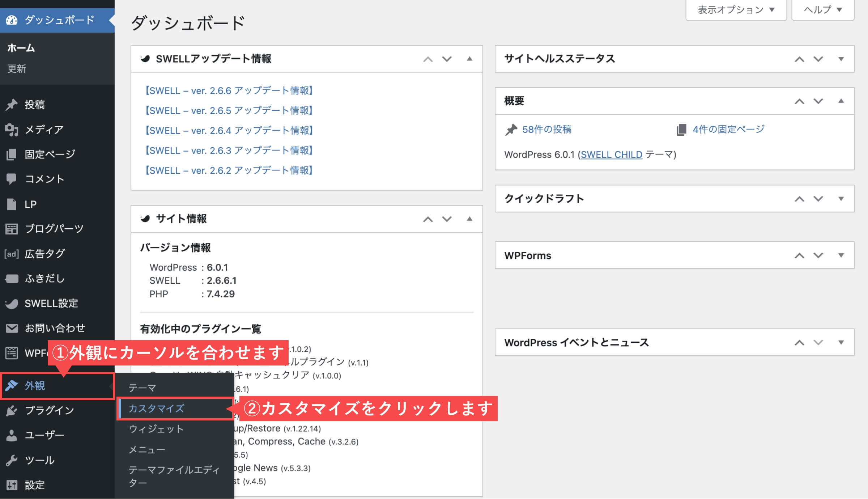
Task: Click the 58件の投稿 link
Action: click(547, 130)
